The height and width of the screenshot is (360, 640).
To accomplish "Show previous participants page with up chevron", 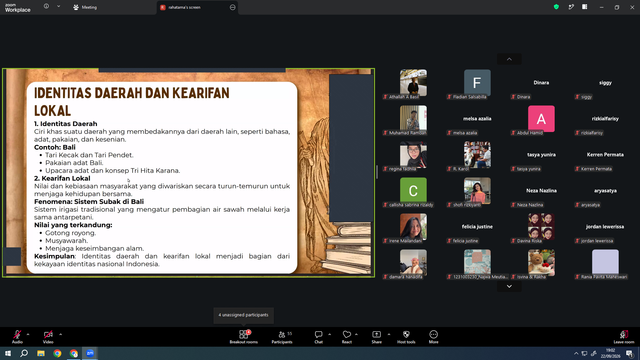I will [509, 59].
